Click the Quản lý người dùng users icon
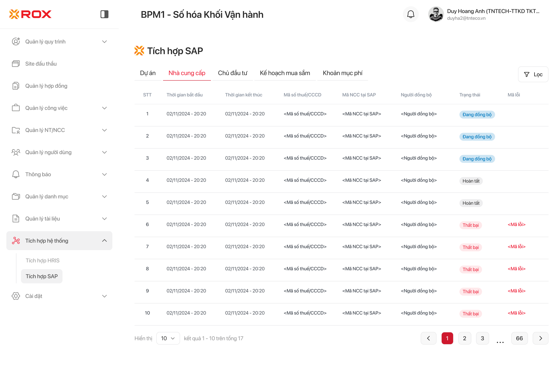Image resolution: width=558 pixels, height=392 pixels. (16, 152)
